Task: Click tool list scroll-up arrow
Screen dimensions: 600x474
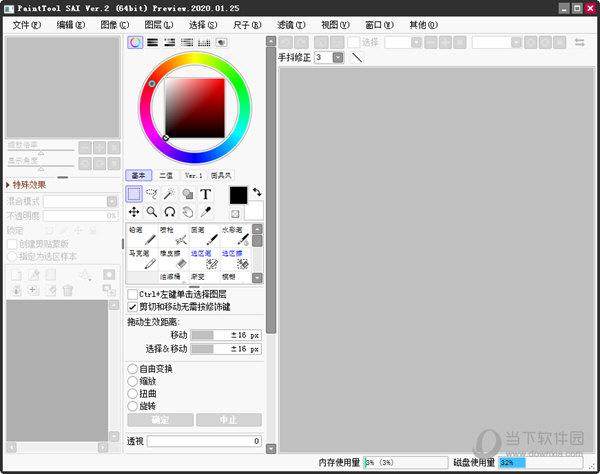Action: (258, 229)
